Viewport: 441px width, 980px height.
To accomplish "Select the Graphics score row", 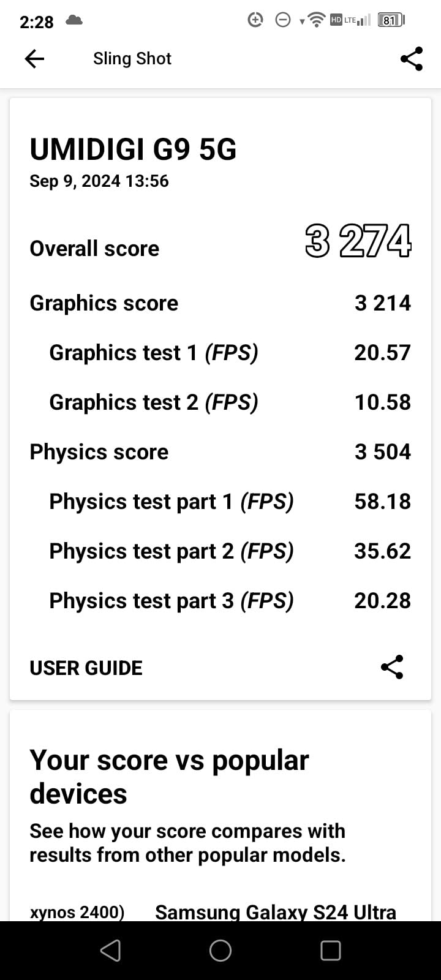I will click(220, 303).
